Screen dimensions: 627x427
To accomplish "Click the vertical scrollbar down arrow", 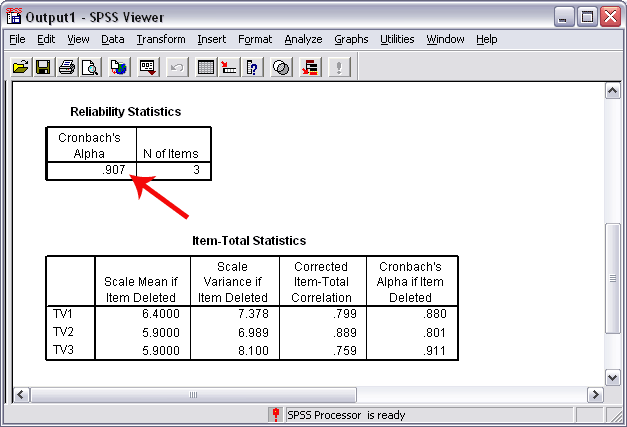I will click(613, 377).
